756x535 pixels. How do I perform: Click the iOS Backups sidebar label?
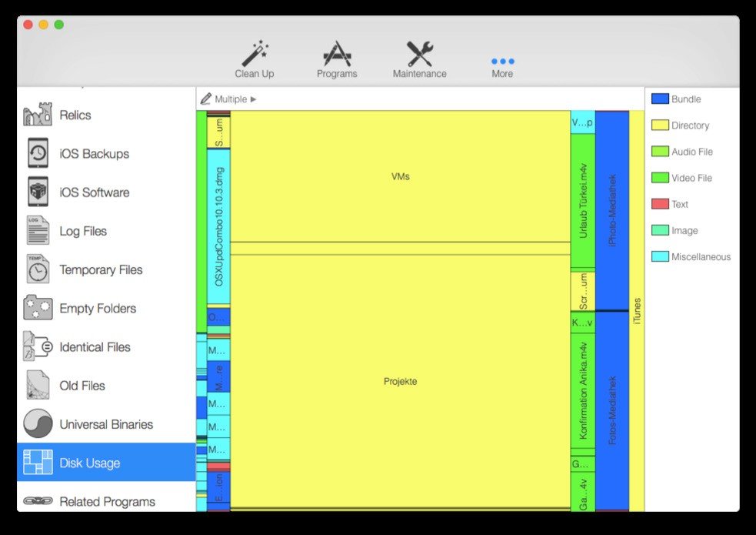coord(95,153)
